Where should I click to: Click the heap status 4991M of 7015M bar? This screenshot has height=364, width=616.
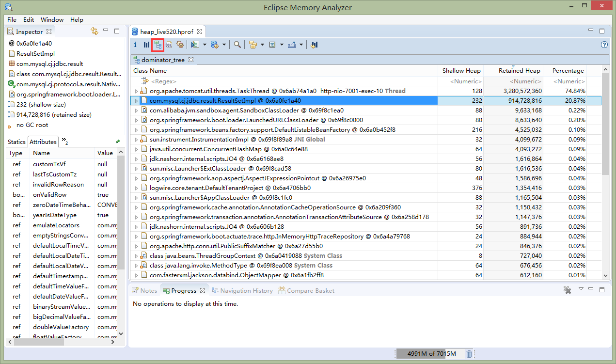430,354
